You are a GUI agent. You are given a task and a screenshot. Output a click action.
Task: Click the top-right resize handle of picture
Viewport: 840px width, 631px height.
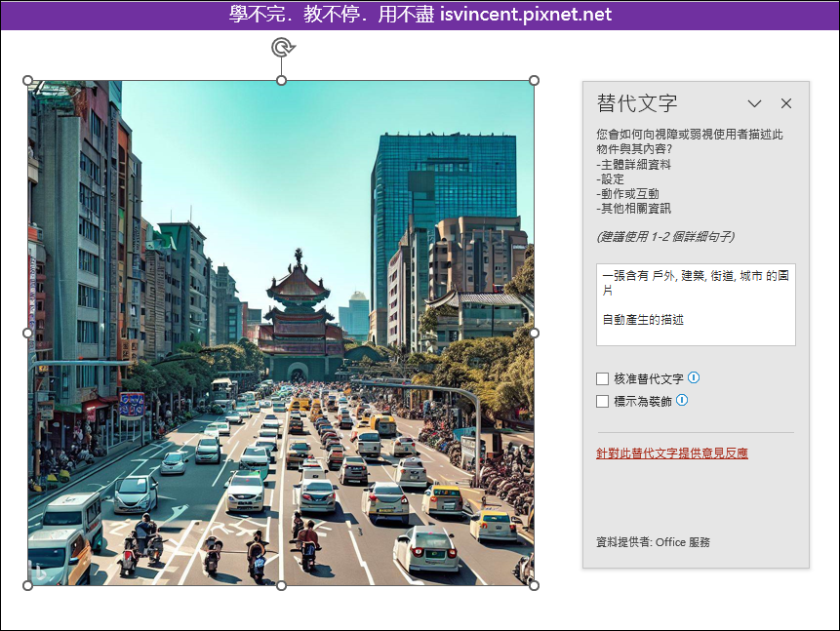pos(534,80)
